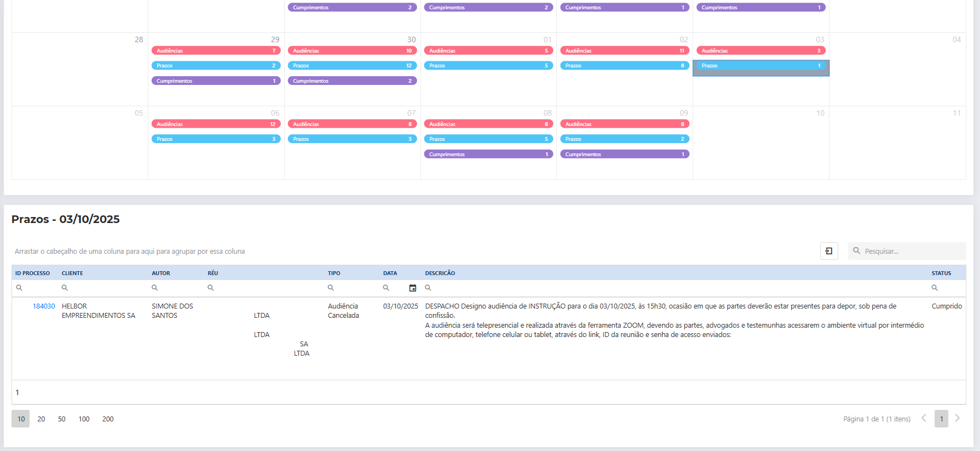Click the search icon in STATUS filter

pyautogui.click(x=935, y=288)
